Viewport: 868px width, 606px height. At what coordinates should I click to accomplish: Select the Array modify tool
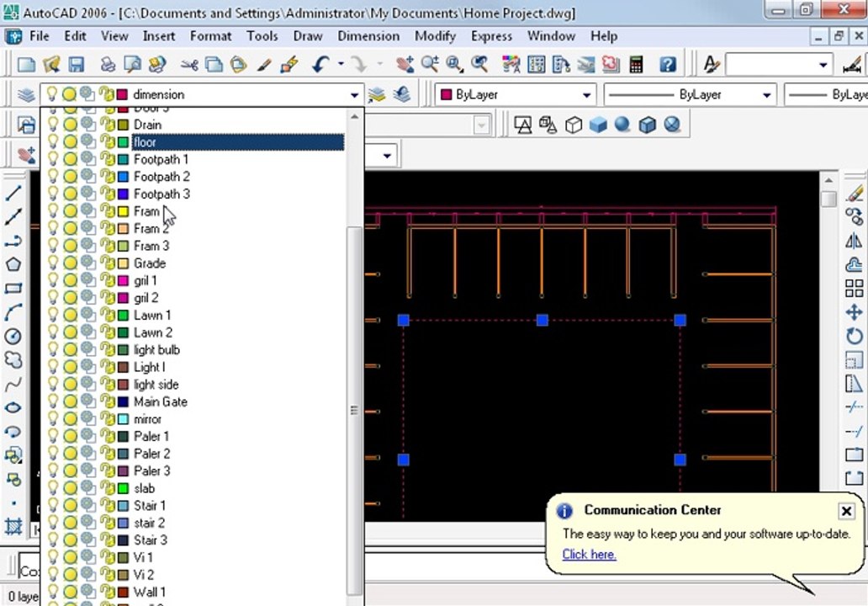855,288
